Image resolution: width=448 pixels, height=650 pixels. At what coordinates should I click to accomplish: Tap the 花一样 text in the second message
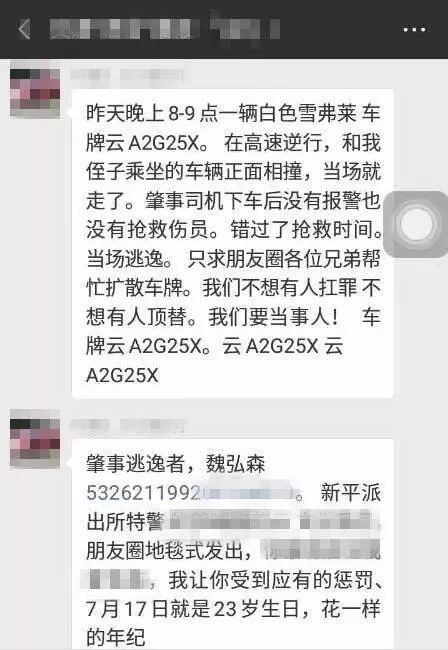pos(351,609)
